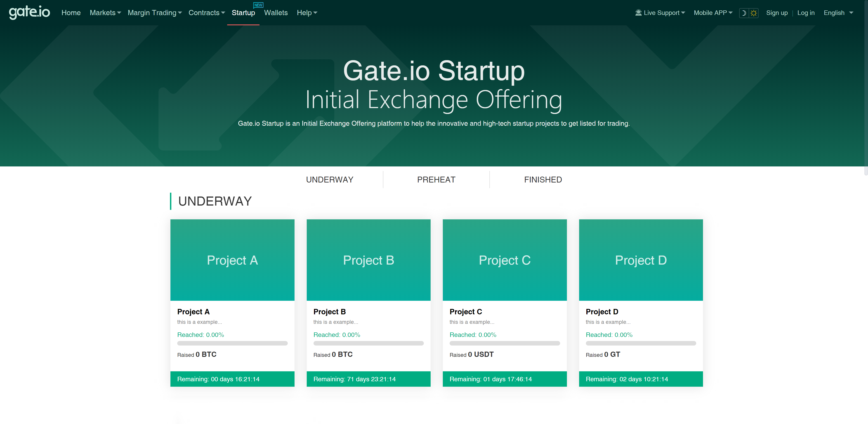
Task: Click Project C's progress bar
Action: pyautogui.click(x=505, y=343)
